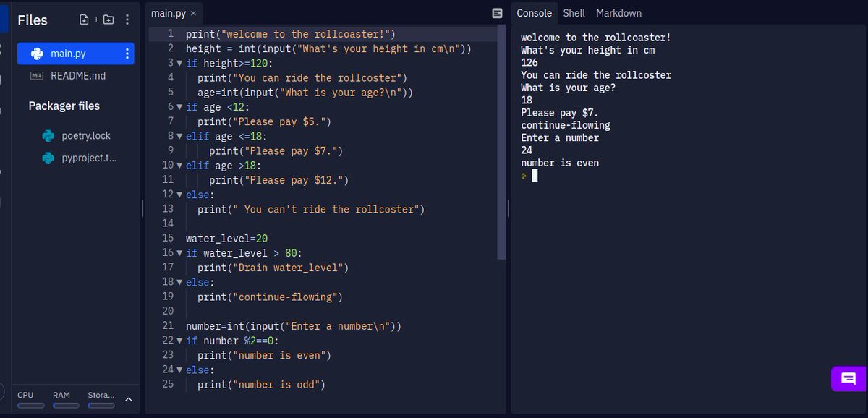Screen dimensions: 868x418
Task: Click line number 20 in the gutter
Action: [x=168, y=311]
